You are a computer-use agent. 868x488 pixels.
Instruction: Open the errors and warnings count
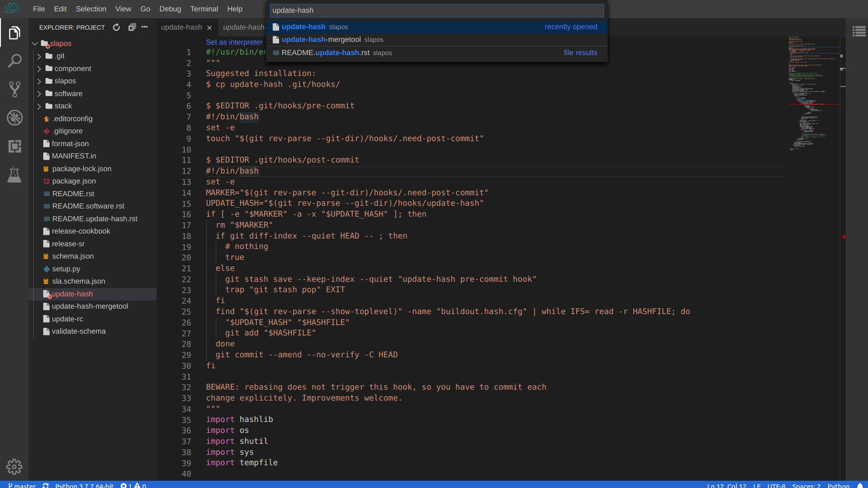[x=133, y=485]
